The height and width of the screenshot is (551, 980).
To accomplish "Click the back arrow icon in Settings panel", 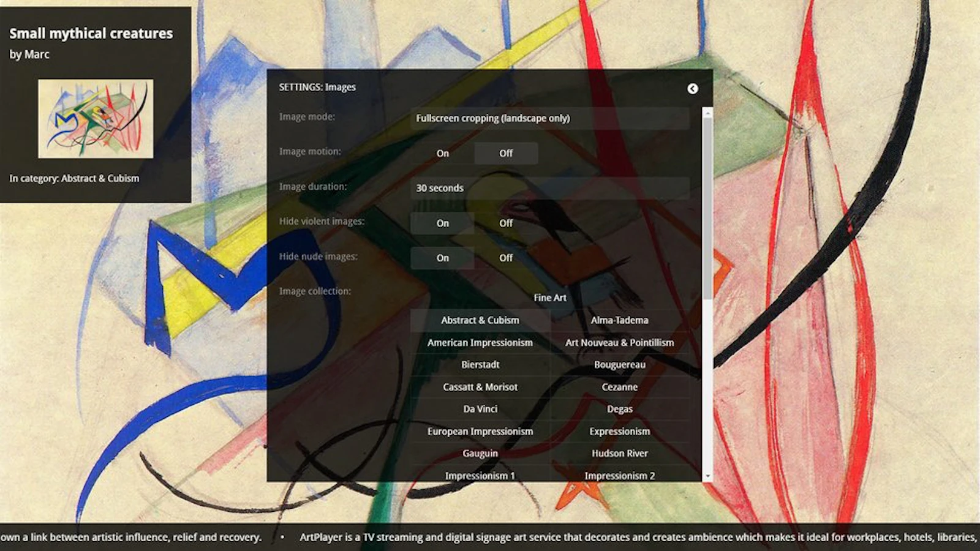I will coord(692,89).
